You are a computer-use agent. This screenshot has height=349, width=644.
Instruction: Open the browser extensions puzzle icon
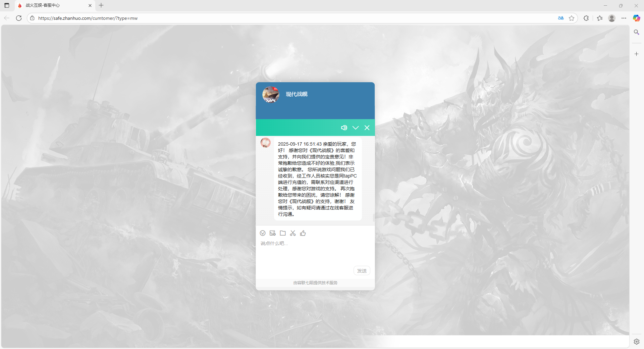pos(586,18)
